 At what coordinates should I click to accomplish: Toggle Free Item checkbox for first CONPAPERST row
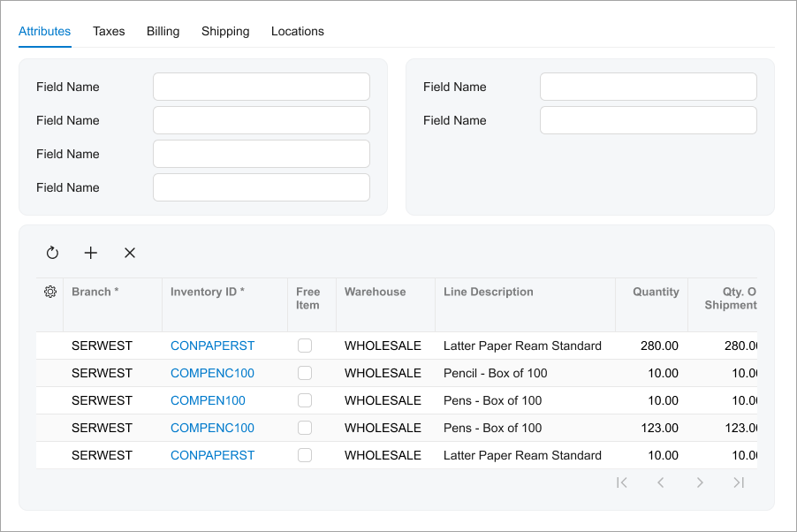click(x=305, y=346)
